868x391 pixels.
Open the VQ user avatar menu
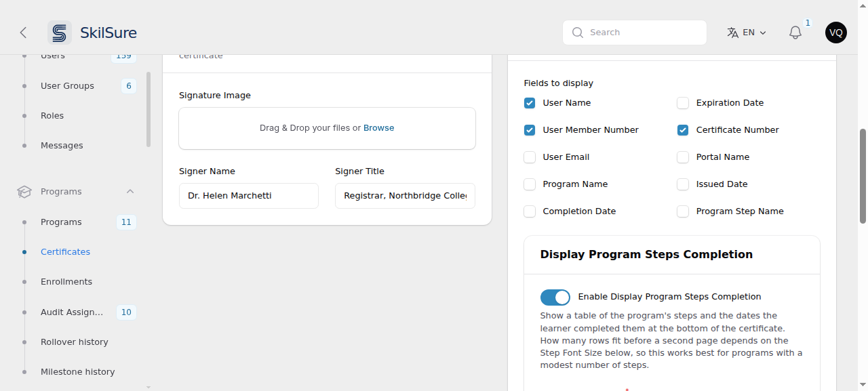click(836, 33)
